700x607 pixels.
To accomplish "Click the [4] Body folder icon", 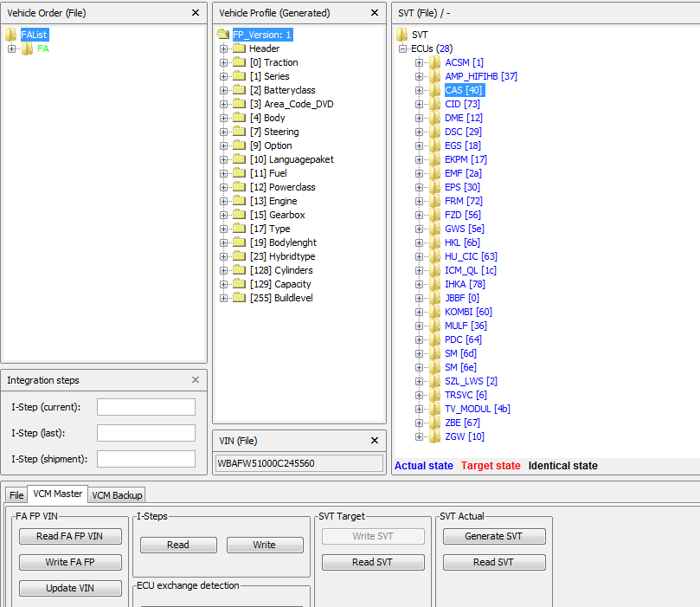I will click(x=240, y=118).
